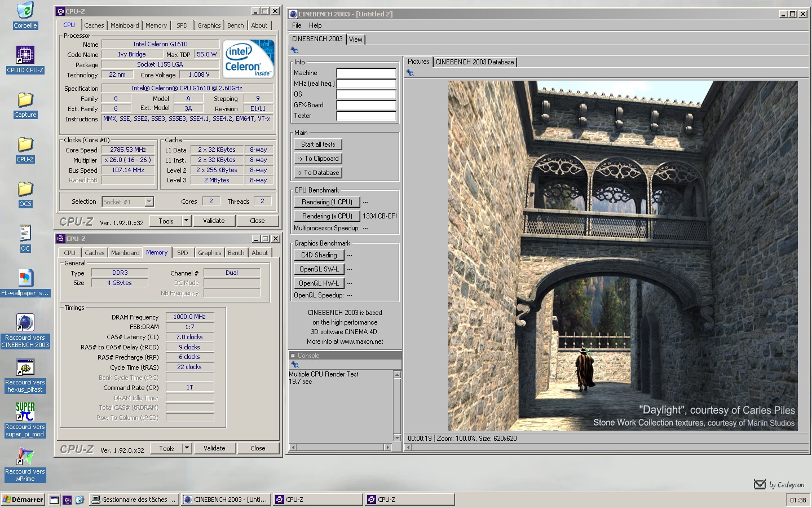Screen dimensions: 812x508
Task: Click the Tools button in top CPU-Z
Action: click(166, 221)
